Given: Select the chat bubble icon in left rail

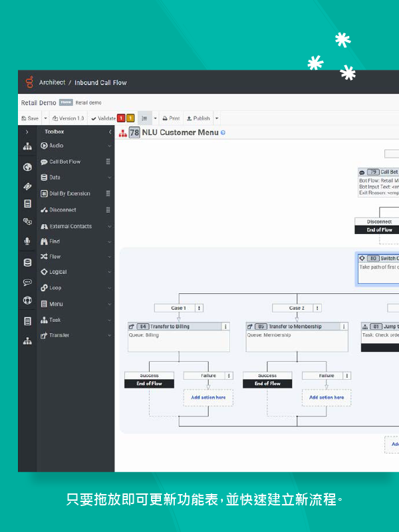Looking at the screenshot, I should tap(27, 282).
